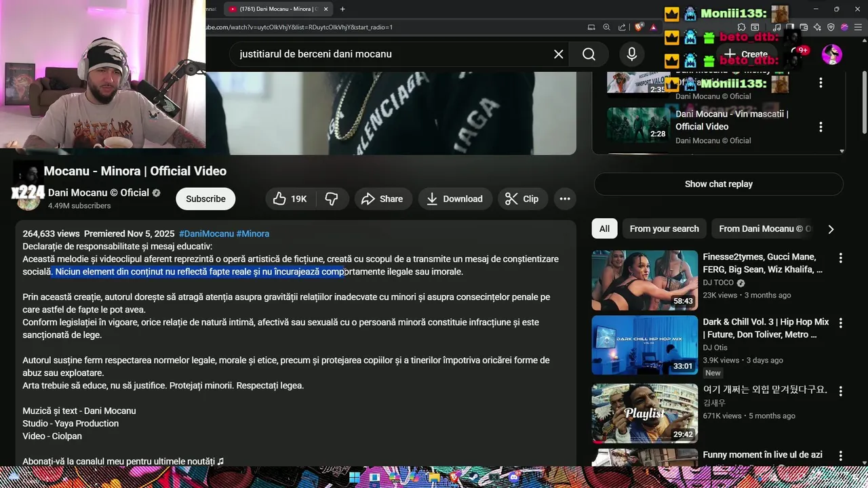The height and width of the screenshot is (488, 868).
Task: Click the share-page icon in address bar
Action: tap(622, 27)
